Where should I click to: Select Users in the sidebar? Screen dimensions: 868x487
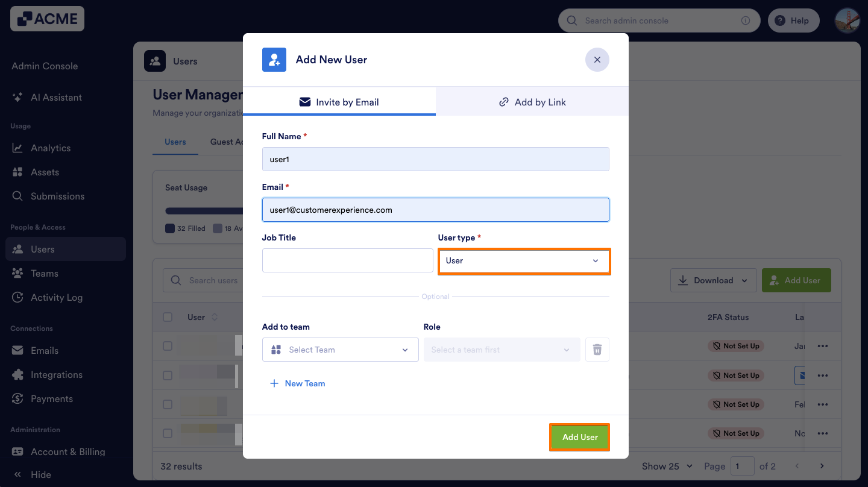(x=65, y=249)
